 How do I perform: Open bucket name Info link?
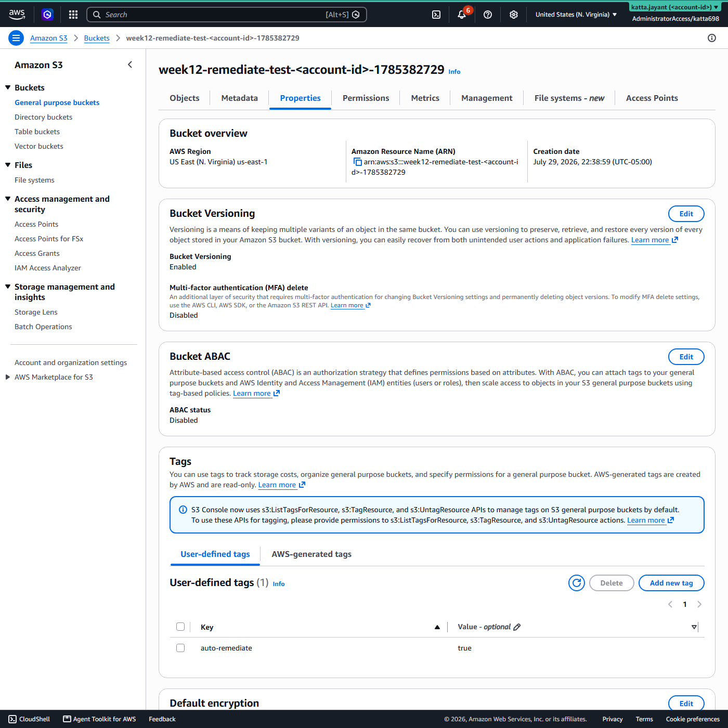[x=454, y=72]
